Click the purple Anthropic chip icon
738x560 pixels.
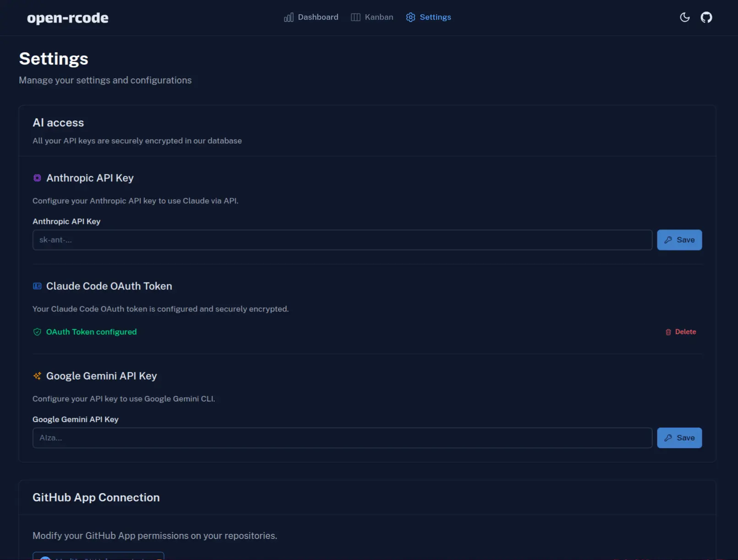[x=37, y=178]
